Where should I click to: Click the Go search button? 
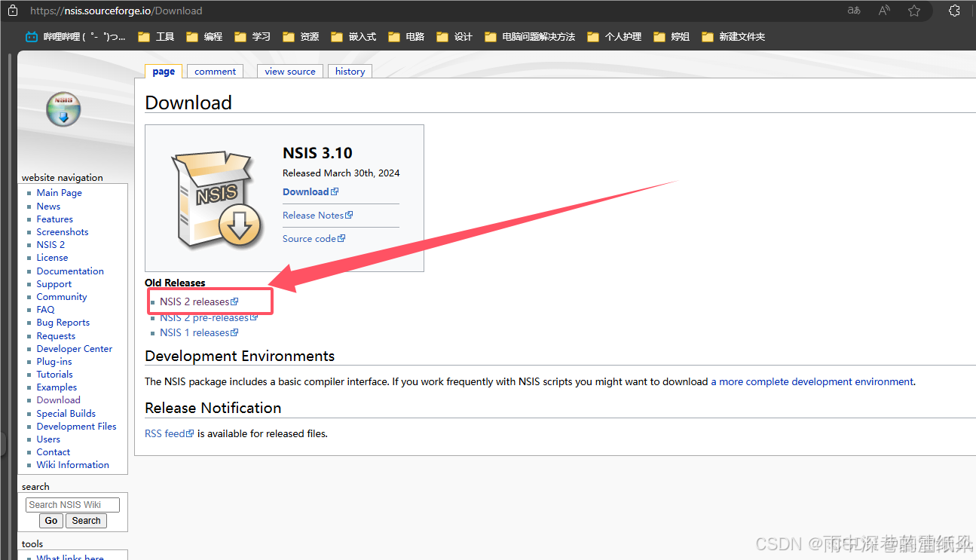click(50, 521)
